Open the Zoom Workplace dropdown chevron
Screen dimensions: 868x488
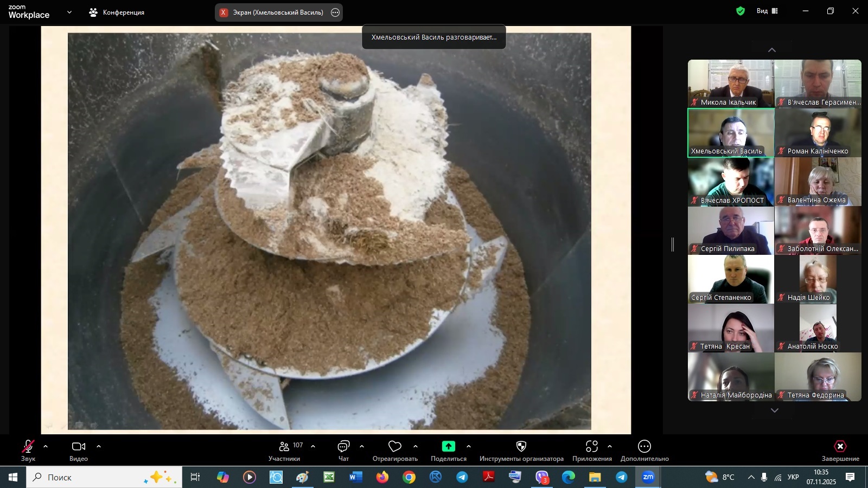point(69,12)
